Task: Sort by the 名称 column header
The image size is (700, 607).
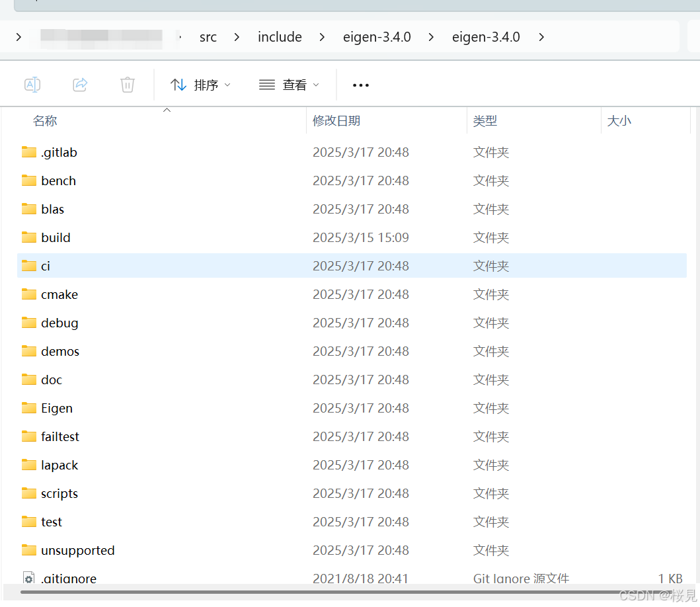Action: tap(45, 121)
